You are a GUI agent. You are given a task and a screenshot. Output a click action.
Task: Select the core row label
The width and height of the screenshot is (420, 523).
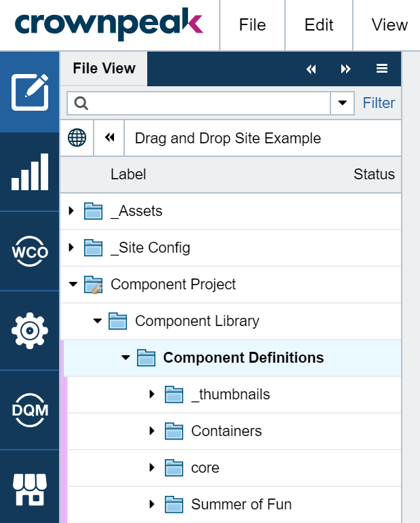[x=205, y=468]
